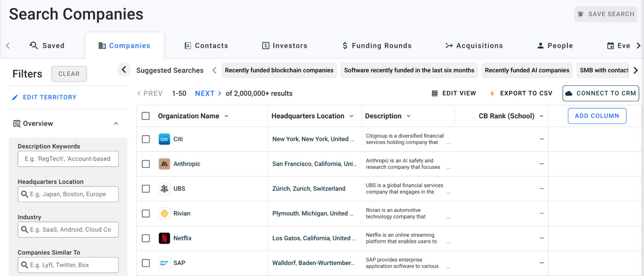Screen dimensions: 644x276
Task: Switch to the Investors tab
Action: click(285, 46)
